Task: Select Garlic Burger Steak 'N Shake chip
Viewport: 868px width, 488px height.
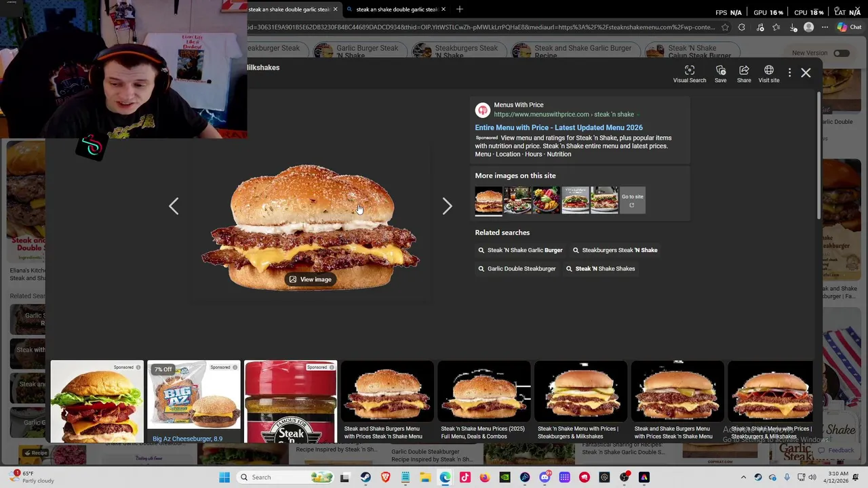Action: (361, 51)
